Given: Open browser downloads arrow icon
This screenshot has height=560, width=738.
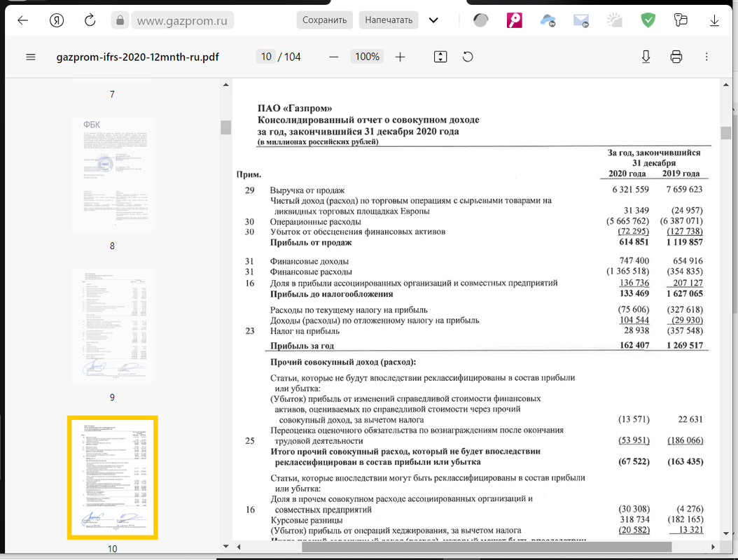Looking at the screenshot, I should tap(714, 20).
